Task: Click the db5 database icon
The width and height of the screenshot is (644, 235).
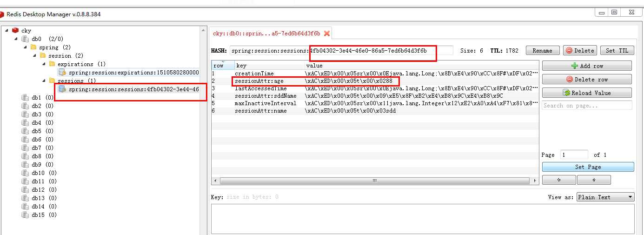Action: pos(25,131)
